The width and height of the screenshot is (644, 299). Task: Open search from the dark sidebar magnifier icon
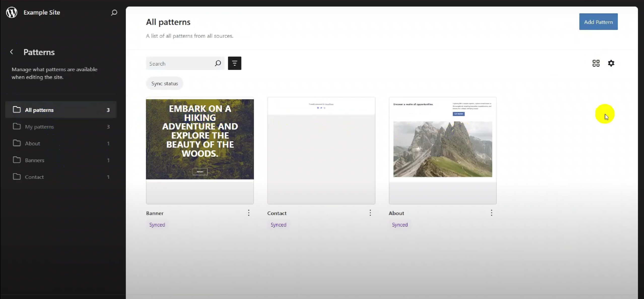pos(114,12)
